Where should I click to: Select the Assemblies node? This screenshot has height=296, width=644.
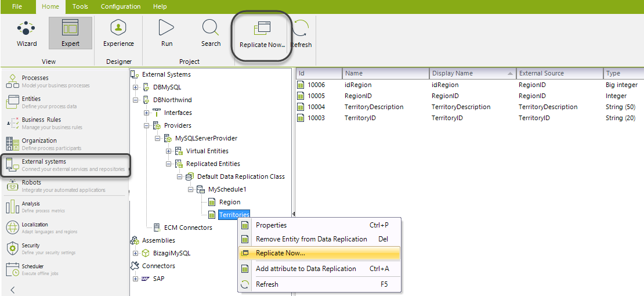158,240
